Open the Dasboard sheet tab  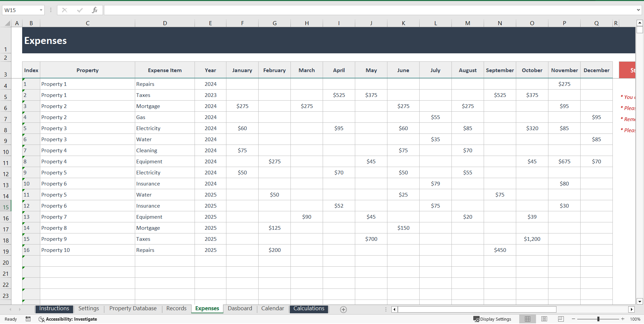(240, 309)
